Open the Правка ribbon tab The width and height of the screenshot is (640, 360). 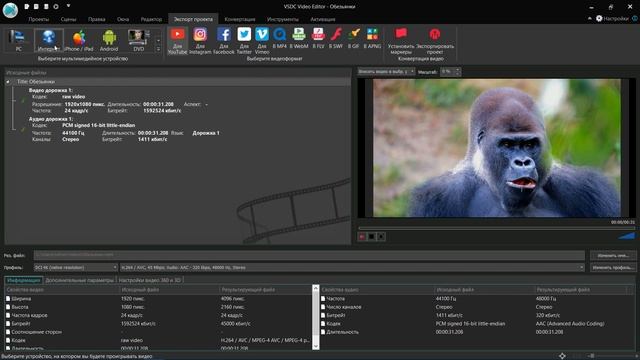[x=97, y=19]
